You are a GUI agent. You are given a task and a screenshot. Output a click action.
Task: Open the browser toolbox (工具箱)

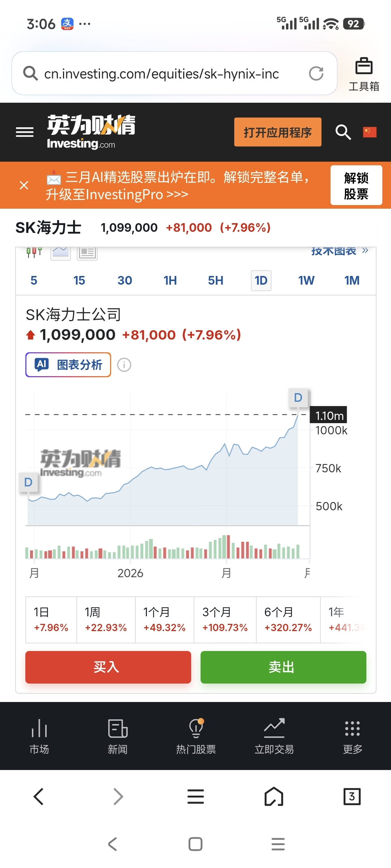coord(364,74)
